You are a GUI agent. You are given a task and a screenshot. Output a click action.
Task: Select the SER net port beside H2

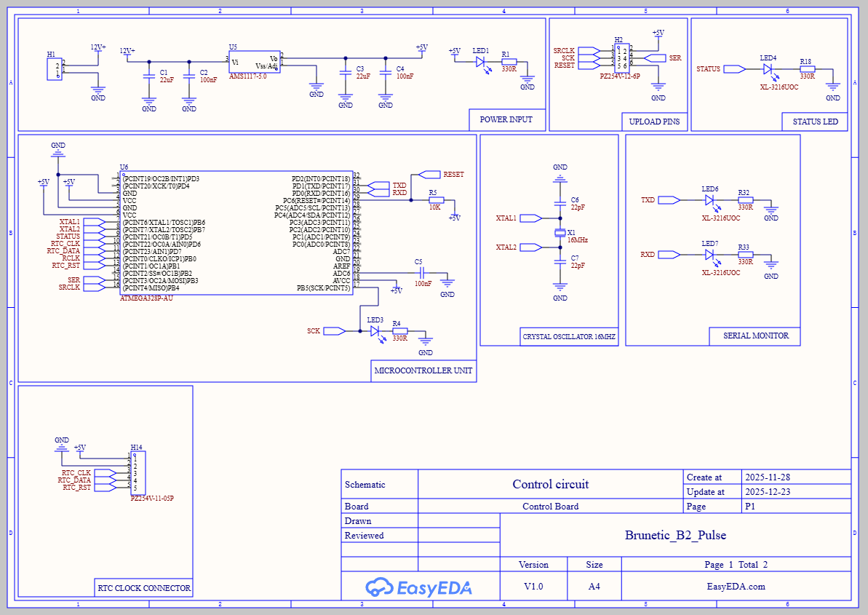(x=656, y=58)
